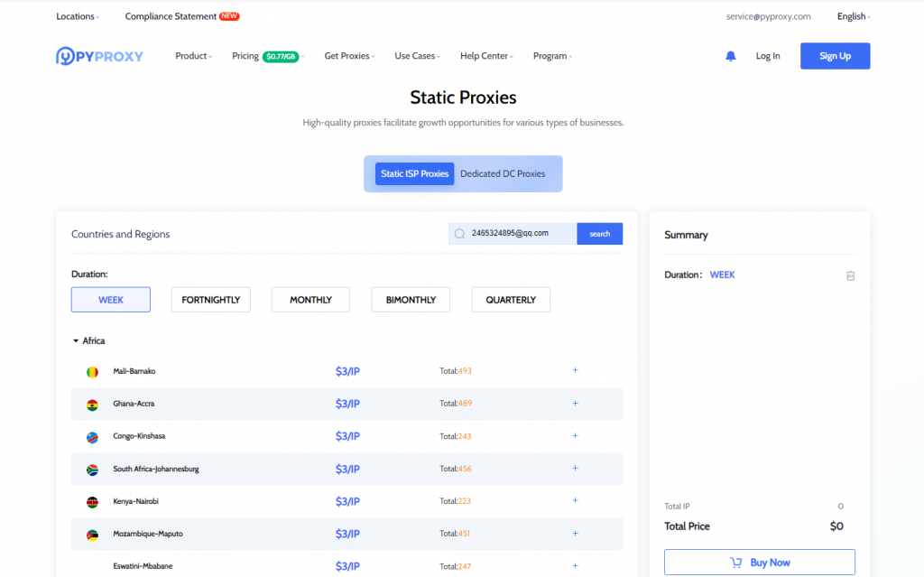Switch to Dedicated DC Proxies
Screen dimensions: 924x577
point(503,173)
